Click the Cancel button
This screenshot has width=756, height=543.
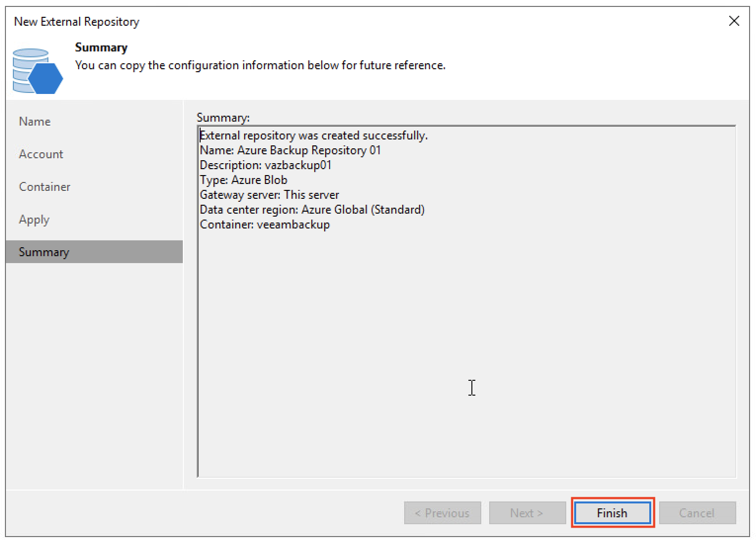[x=697, y=513]
